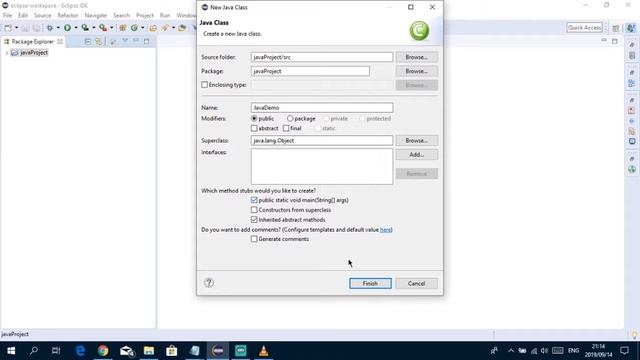
Task: Click Link with Editor in Package Explorer
Action: 99,42
